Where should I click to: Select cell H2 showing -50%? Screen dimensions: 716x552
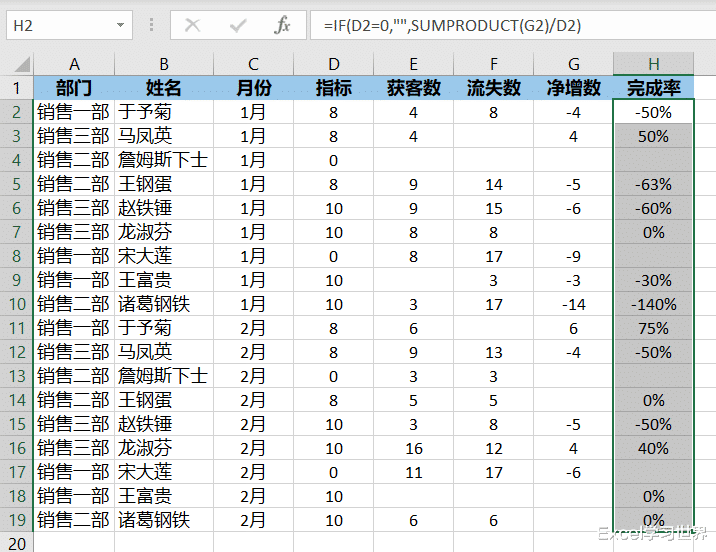[x=654, y=112]
